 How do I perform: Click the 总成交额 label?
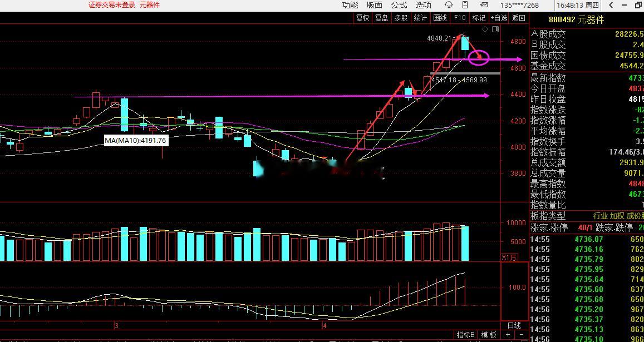click(x=548, y=162)
